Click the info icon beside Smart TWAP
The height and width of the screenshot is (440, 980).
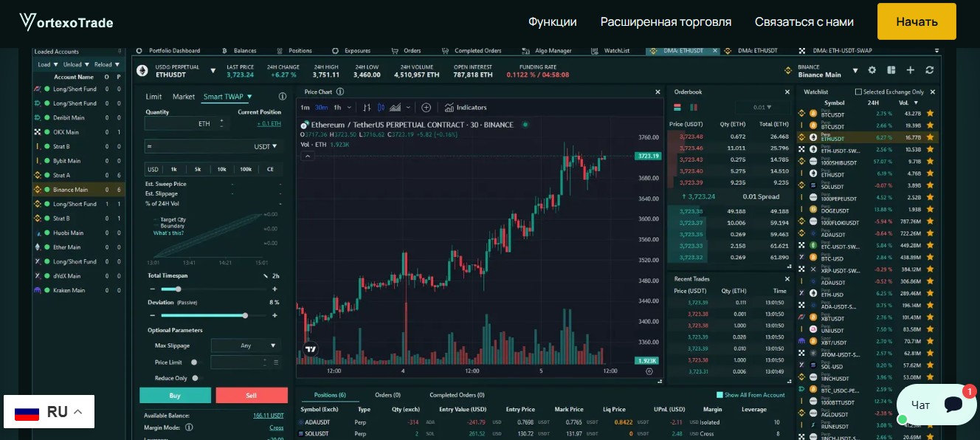pos(283,97)
